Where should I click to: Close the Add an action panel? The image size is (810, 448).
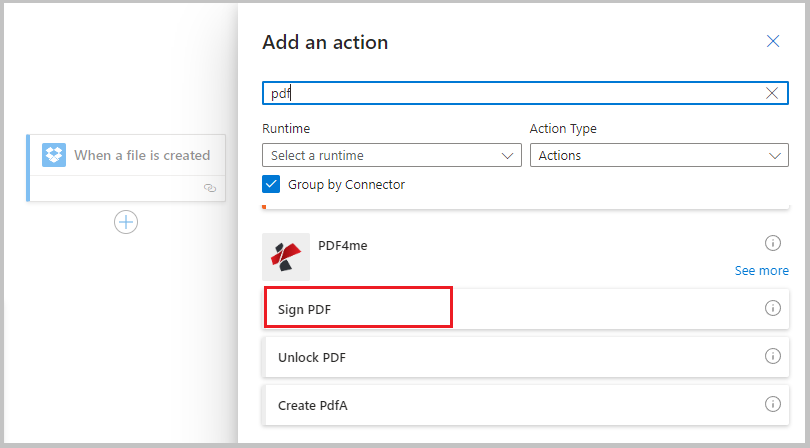click(772, 42)
